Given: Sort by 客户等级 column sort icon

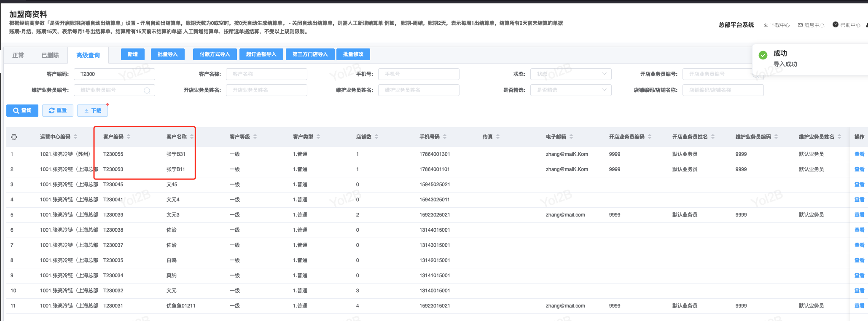Looking at the screenshot, I should (x=255, y=136).
